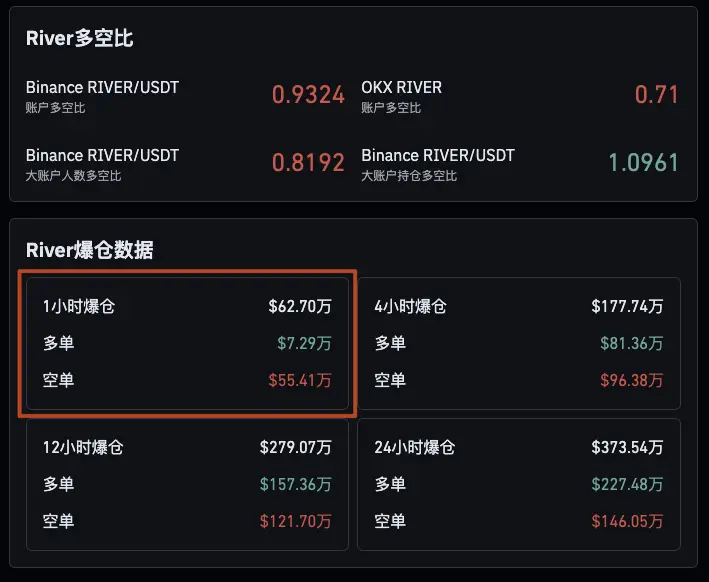The width and height of the screenshot is (709, 582).
Task: Select the 12-hour 多单 $157.36万 value
Action: pyautogui.click(x=295, y=484)
